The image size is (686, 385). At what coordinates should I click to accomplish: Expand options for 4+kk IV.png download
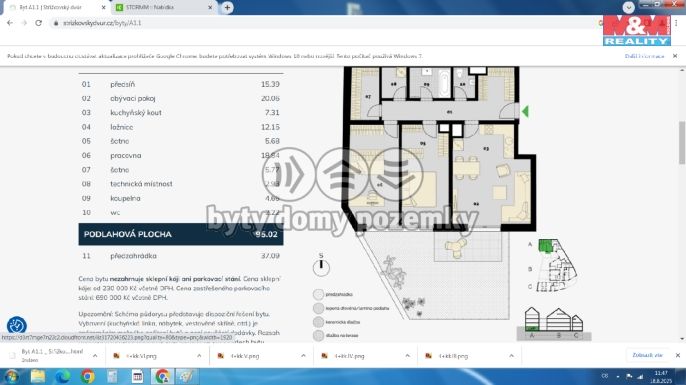(x=407, y=356)
